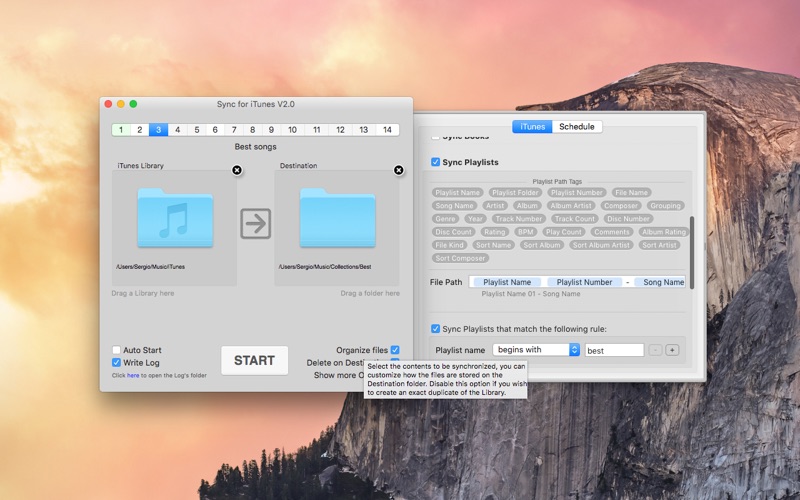Click the playlist rule value field 'best'
Viewport: 800px width, 500px height.
pyautogui.click(x=614, y=350)
